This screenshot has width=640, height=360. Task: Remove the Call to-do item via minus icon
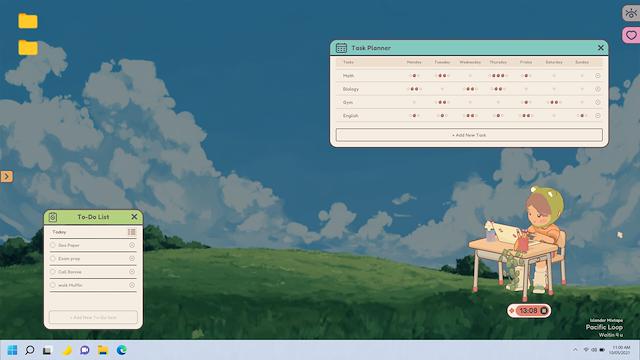click(132, 271)
